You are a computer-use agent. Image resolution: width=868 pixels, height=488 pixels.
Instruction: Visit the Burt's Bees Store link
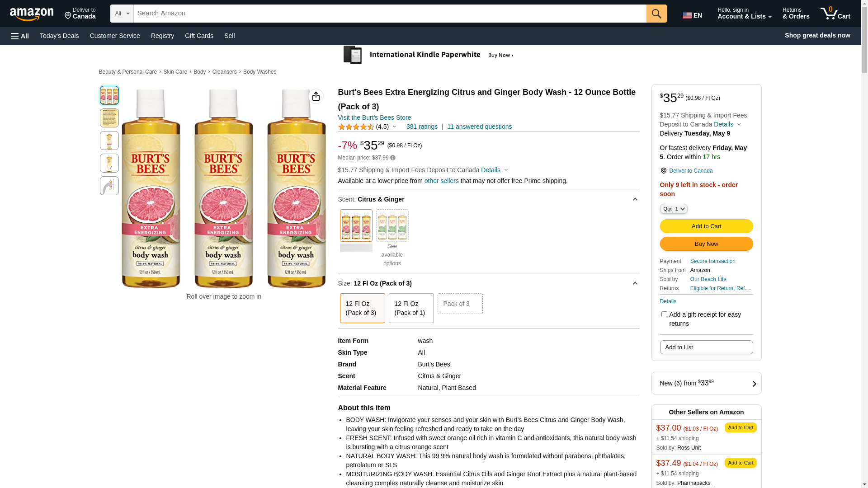click(x=374, y=117)
